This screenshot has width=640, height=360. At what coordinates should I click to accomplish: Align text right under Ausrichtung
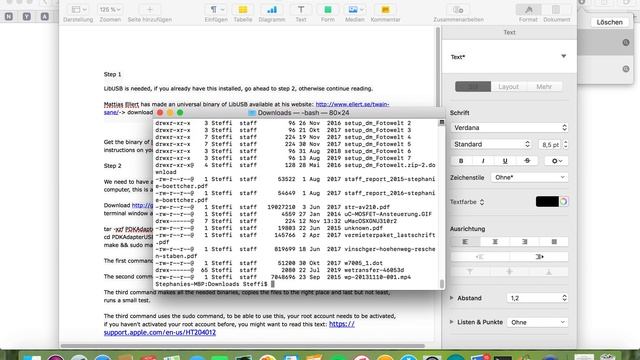524,242
